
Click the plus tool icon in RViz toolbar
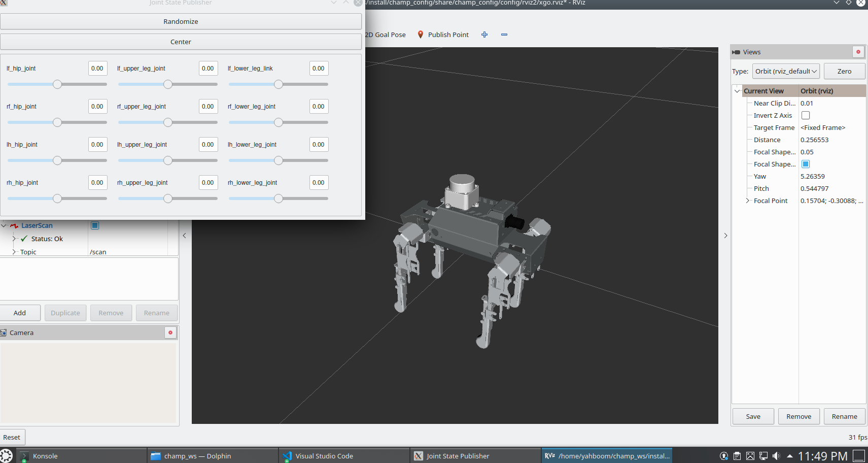tap(484, 35)
